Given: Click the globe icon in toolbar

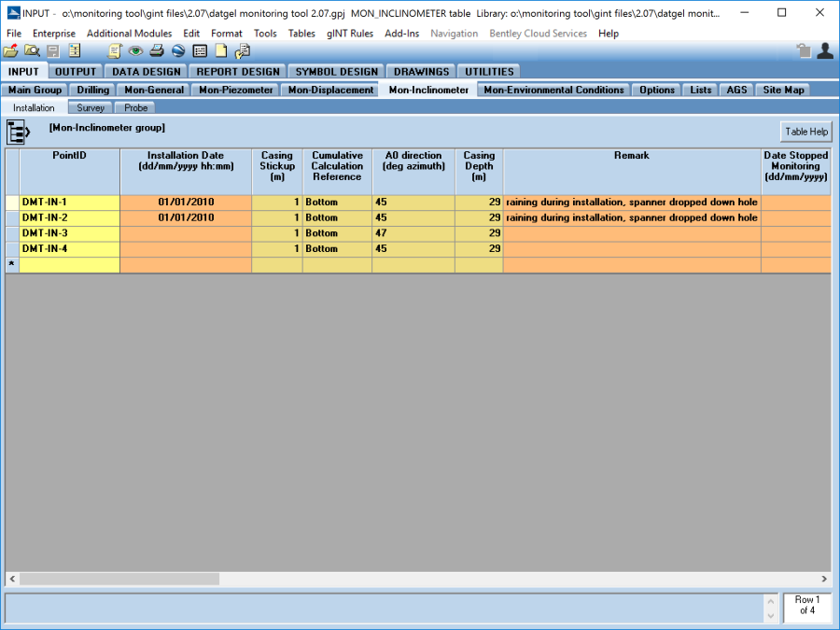Looking at the screenshot, I should (x=178, y=51).
